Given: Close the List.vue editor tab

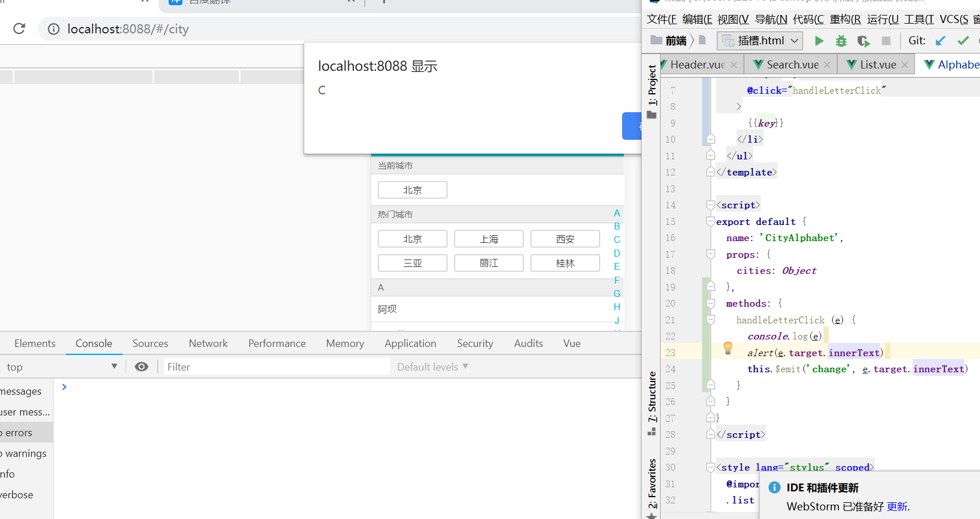Looking at the screenshot, I should coord(905,65).
